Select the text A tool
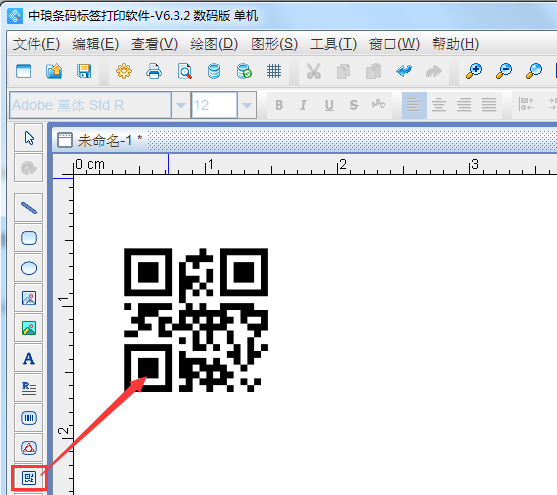 29,358
